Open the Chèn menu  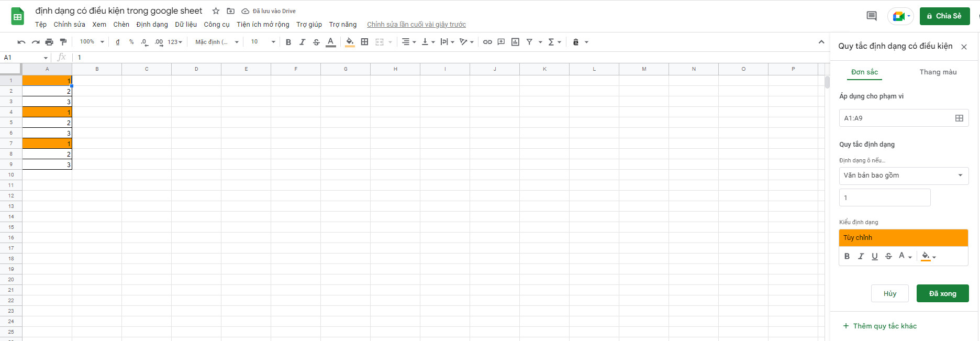pos(121,25)
